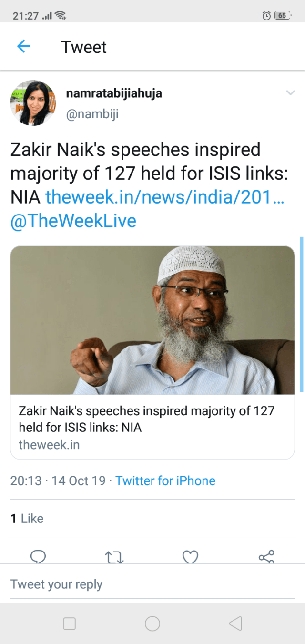Tap the alarm clock status icon
The image size is (305, 644).
(x=266, y=16)
